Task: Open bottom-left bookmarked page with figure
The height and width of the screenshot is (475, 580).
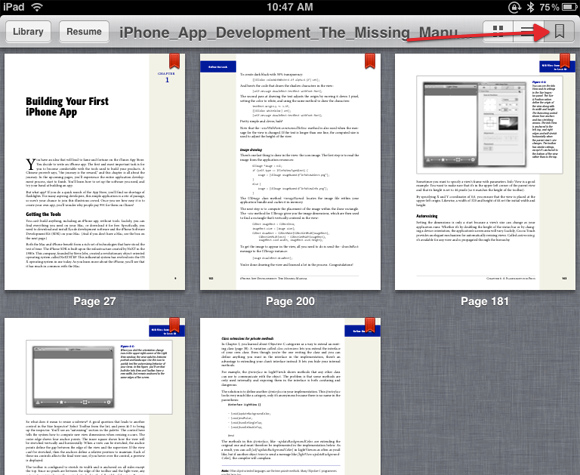Action: pos(95,397)
